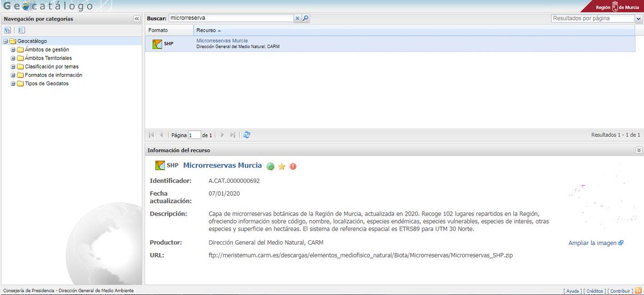Click 'Dirección General del Medio Natural, CARM' producer value
This screenshot has width=644, height=295.
click(x=266, y=242)
